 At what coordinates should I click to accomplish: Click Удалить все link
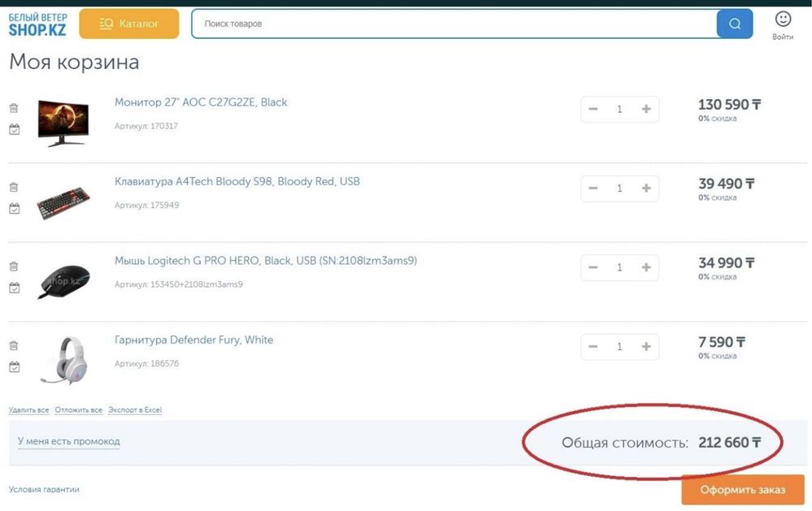point(28,409)
